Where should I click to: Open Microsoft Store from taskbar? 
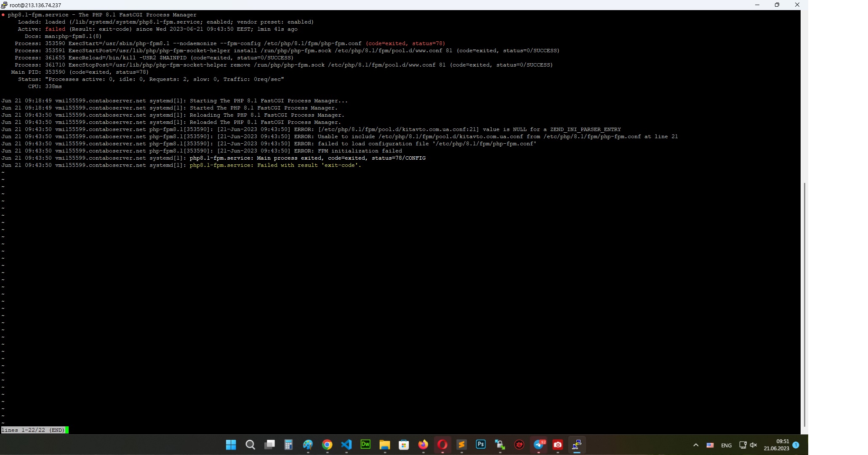pos(404,445)
